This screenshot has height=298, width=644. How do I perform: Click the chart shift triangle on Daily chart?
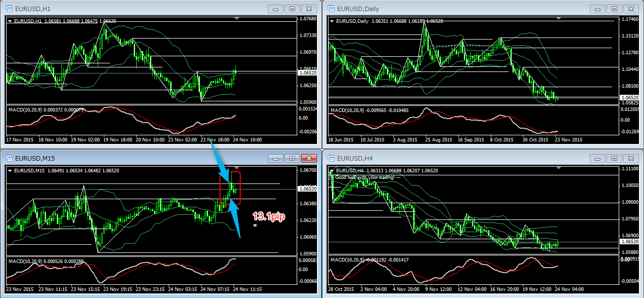558,18
